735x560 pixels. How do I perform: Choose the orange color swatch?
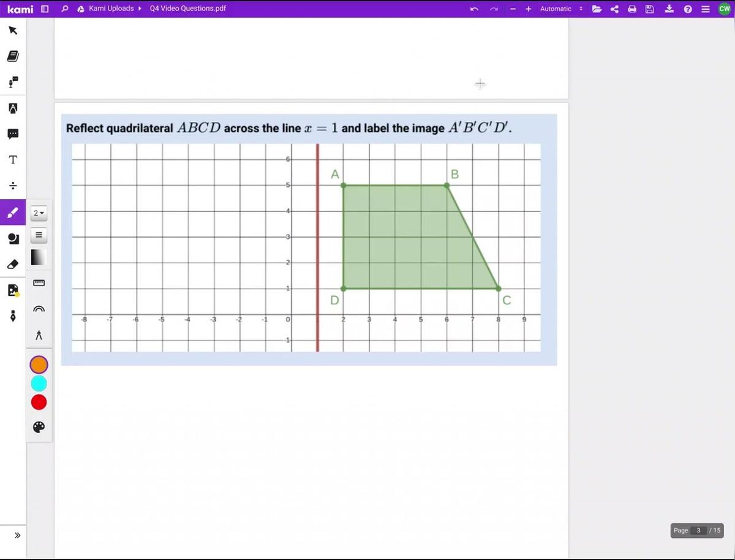(39, 365)
